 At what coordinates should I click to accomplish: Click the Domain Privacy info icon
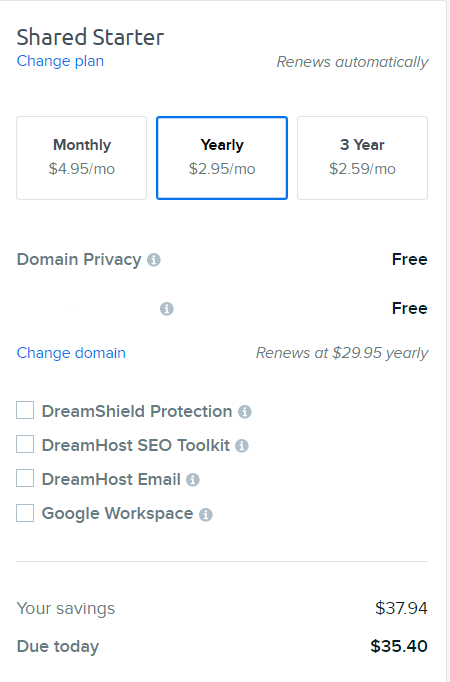tap(154, 260)
